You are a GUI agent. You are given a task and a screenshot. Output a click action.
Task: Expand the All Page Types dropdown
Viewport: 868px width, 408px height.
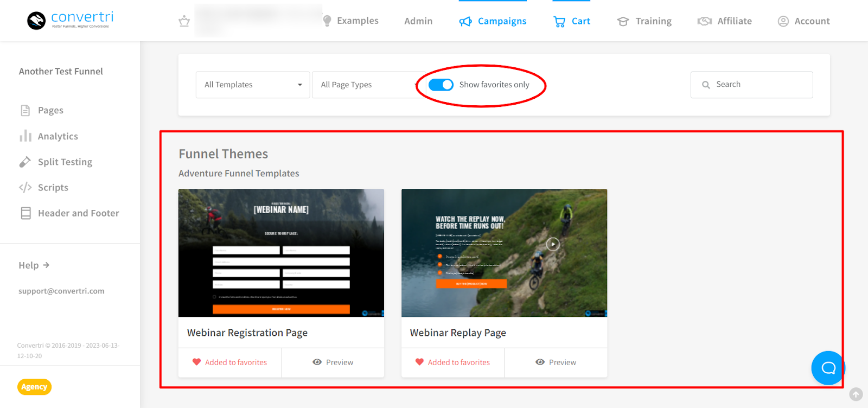[367, 85]
